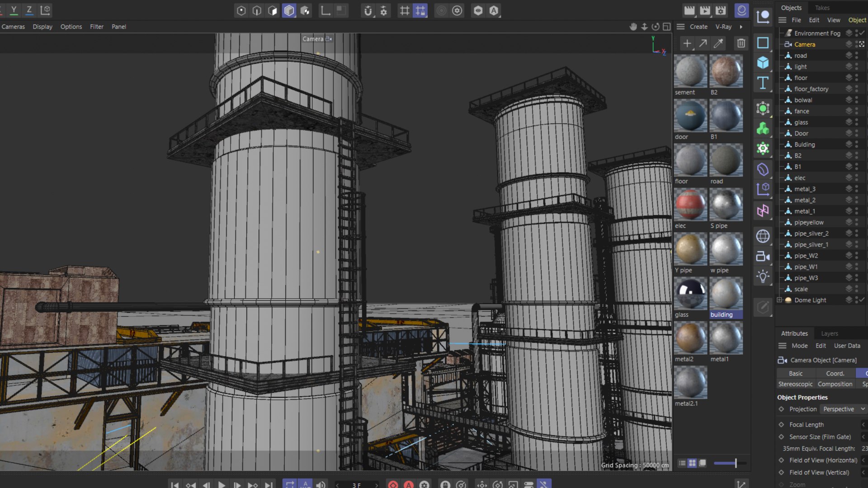Add a light from sidebar bulb icon
This screenshot has height=488, width=868.
pyautogui.click(x=763, y=277)
